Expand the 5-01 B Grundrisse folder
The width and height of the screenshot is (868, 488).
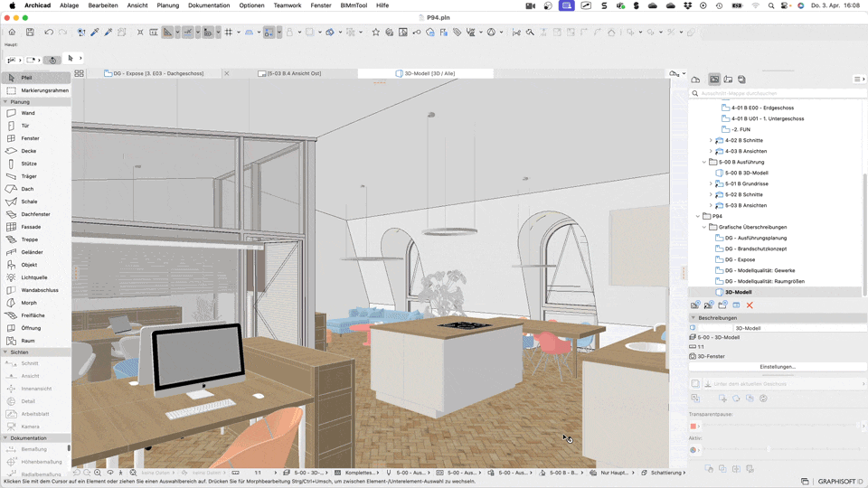point(711,183)
